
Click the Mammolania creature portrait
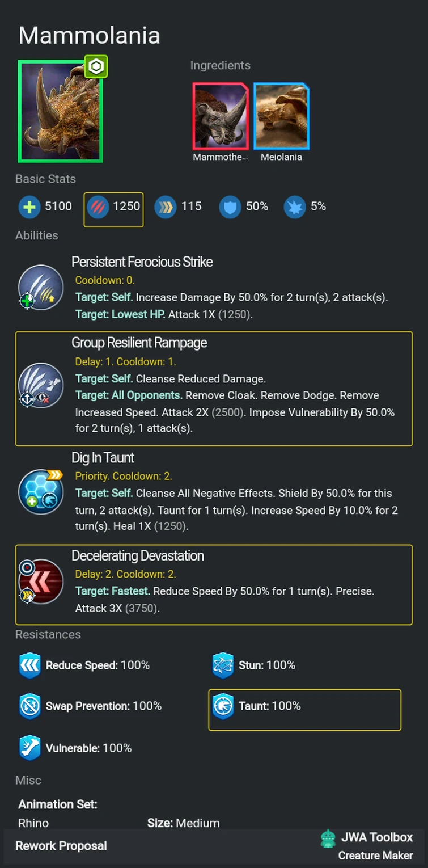[x=60, y=111]
